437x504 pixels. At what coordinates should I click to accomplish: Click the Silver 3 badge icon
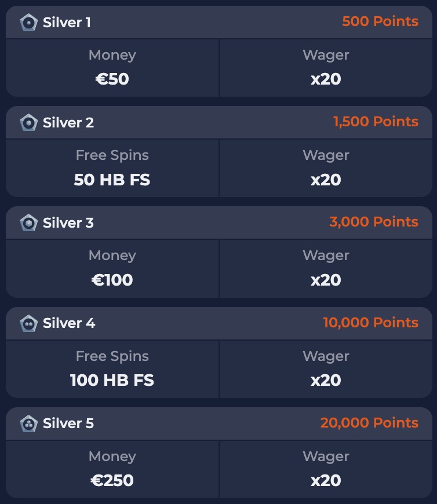pos(28,223)
